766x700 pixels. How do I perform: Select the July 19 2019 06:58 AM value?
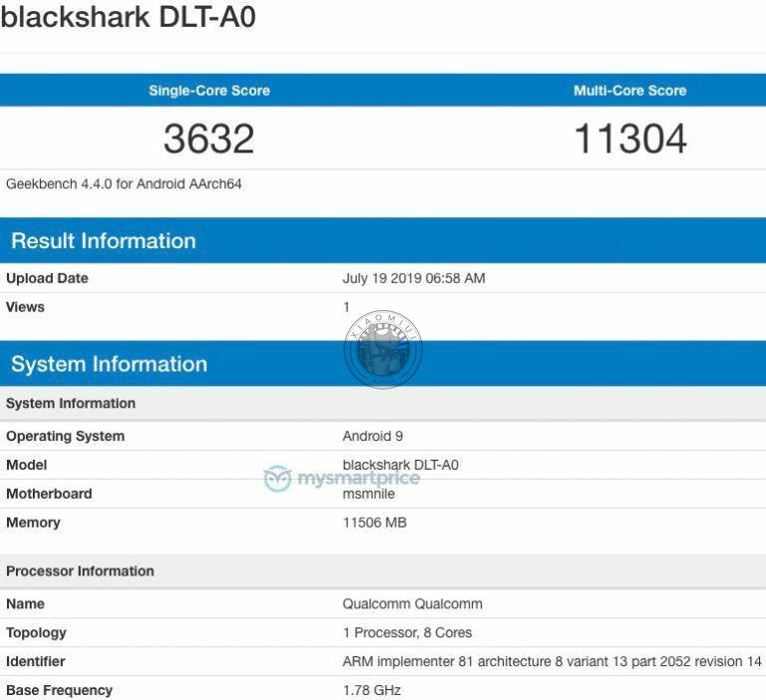pyautogui.click(x=414, y=278)
